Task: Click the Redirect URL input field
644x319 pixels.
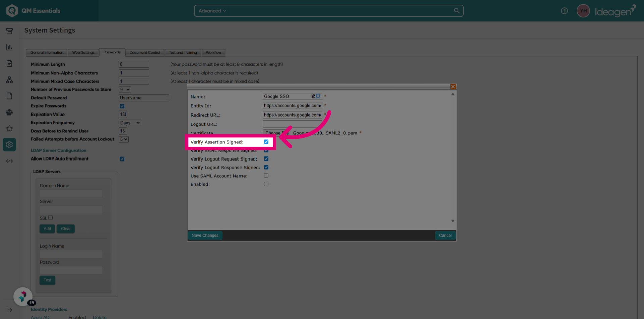Action: [292, 115]
